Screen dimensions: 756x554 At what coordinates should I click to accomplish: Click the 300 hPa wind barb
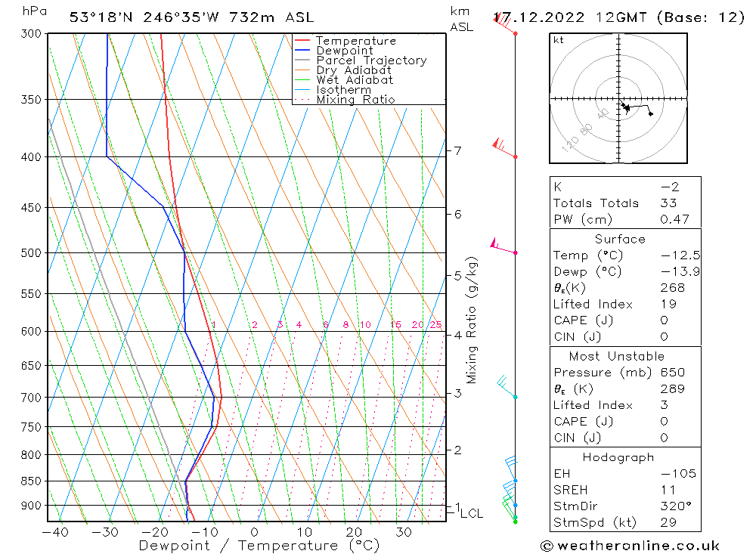click(x=505, y=23)
